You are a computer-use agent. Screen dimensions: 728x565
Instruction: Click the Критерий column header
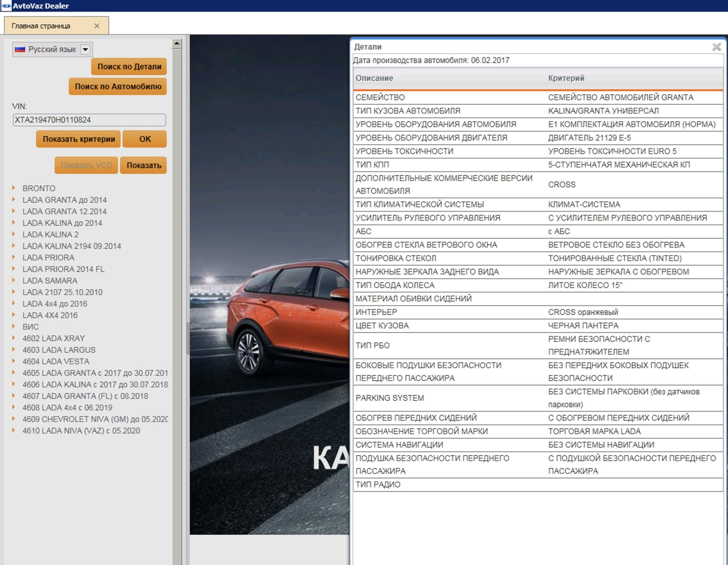(x=566, y=78)
